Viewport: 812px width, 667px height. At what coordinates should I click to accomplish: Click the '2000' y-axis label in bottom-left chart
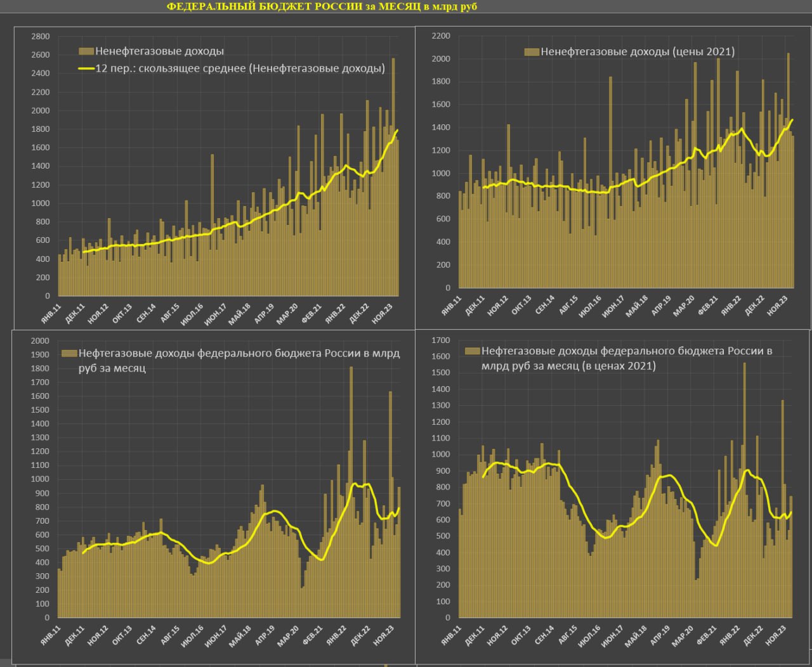[41, 340]
